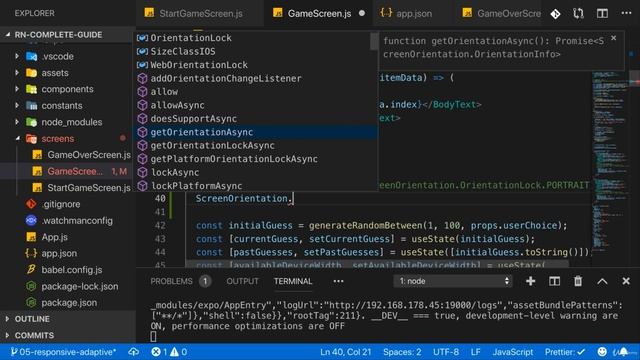The height and width of the screenshot is (360, 640).
Task: Open package.json file
Action: click(68, 302)
